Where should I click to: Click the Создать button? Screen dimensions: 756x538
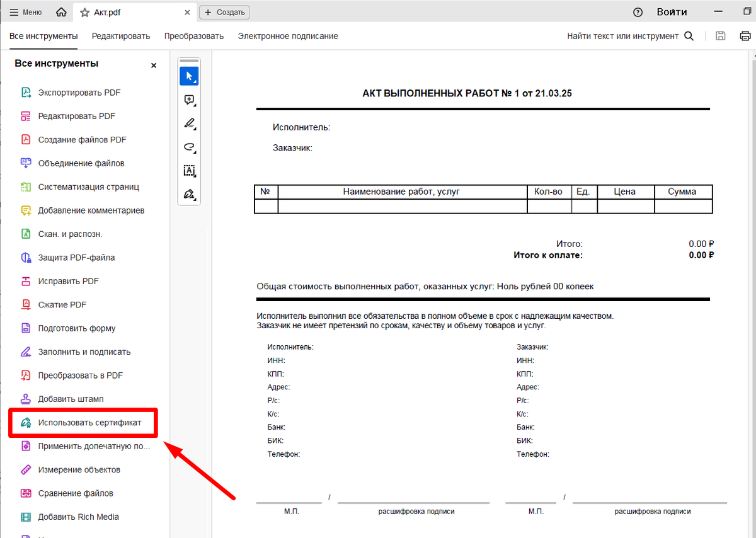tap(225, 12)
